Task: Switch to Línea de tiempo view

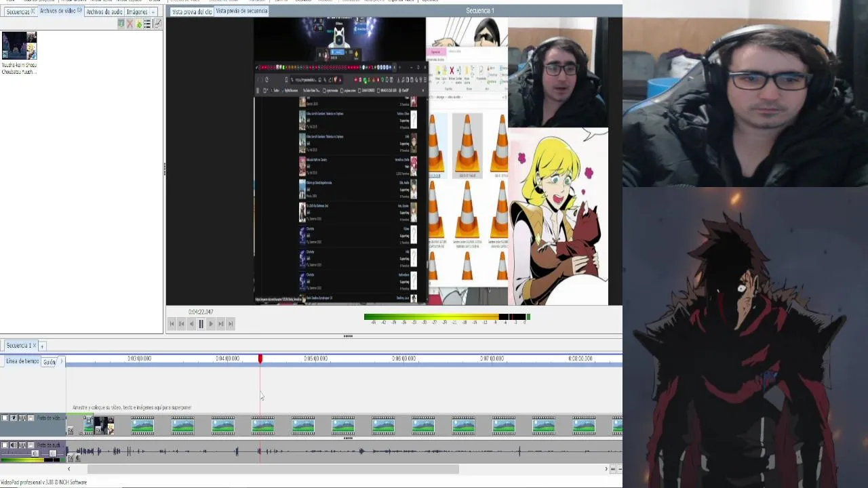Action: point(22,361)
